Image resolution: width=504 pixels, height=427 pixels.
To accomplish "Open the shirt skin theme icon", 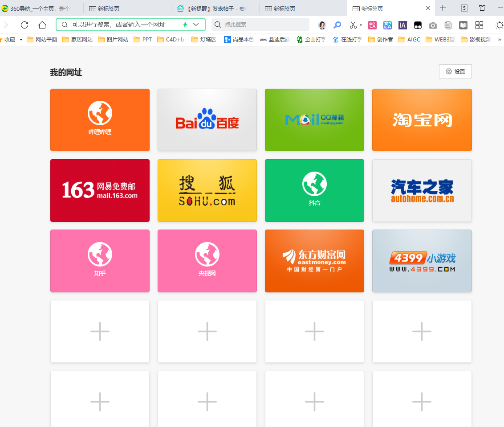I will click(482, 8).
